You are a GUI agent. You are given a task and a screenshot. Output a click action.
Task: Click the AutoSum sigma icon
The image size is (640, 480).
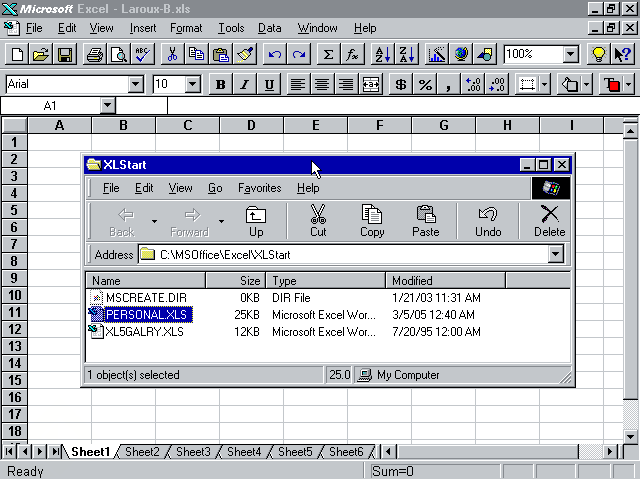(x=328, y=54)
